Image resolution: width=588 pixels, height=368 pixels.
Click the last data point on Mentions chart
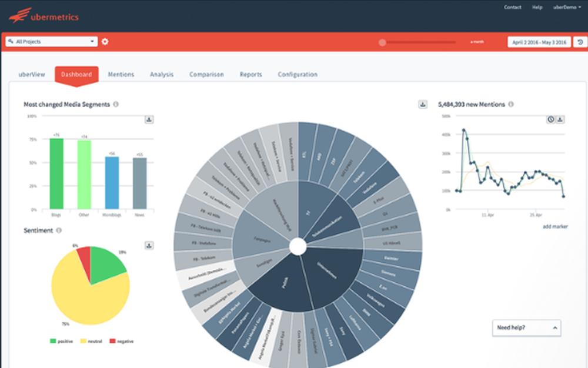coord(563,196)
